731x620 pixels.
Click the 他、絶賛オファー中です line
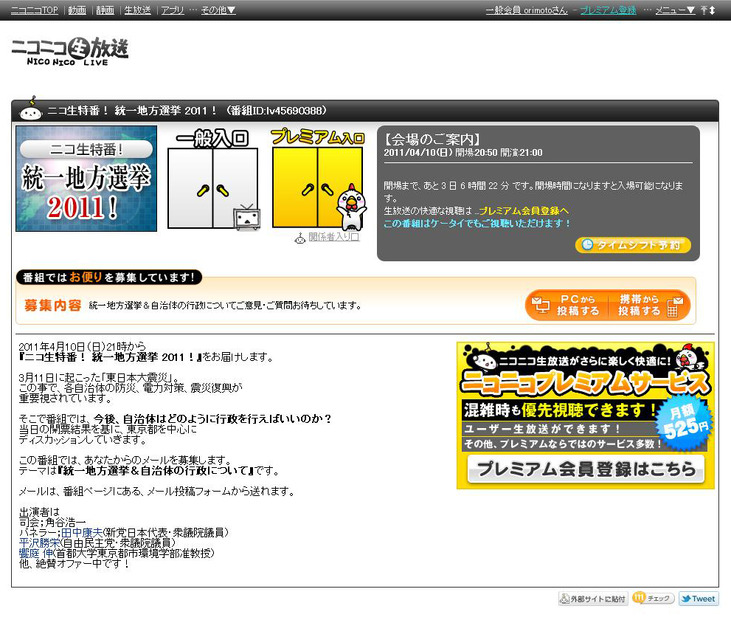[74, 563]
